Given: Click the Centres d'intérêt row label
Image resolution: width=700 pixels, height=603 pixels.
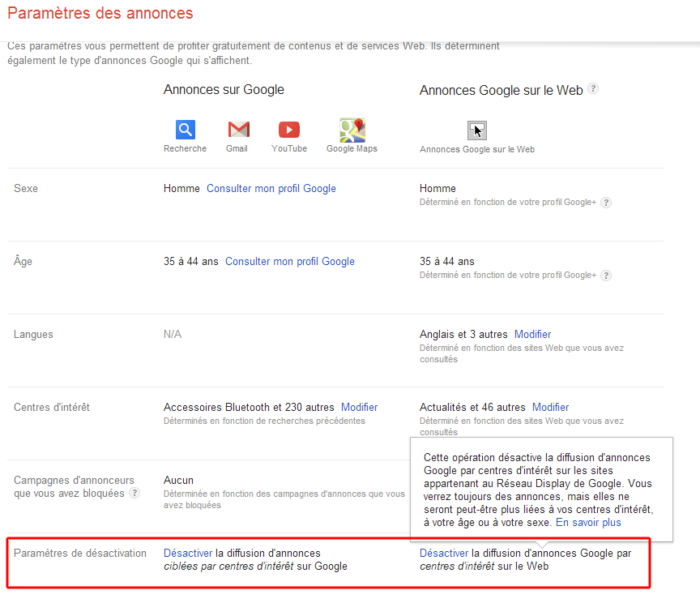Looking at the screenshot, I should click(x=52, y=407).
